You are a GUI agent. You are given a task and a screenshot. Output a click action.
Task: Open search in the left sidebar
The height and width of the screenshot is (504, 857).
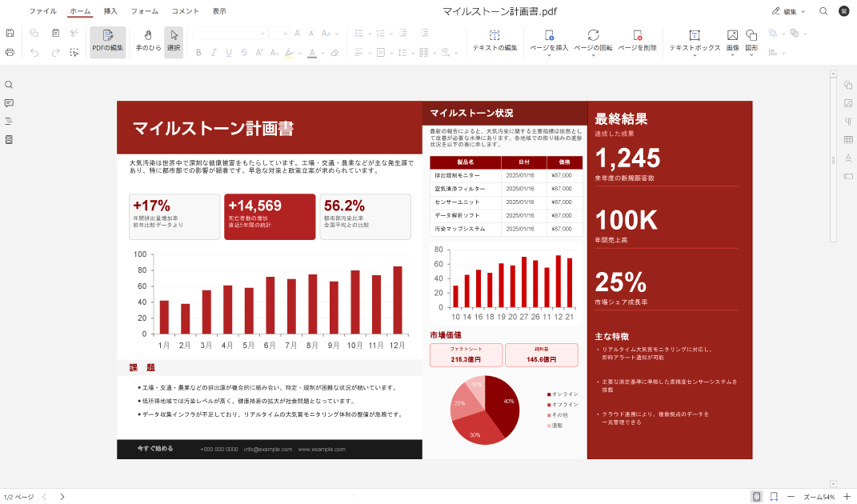click(x=9, y=85)
